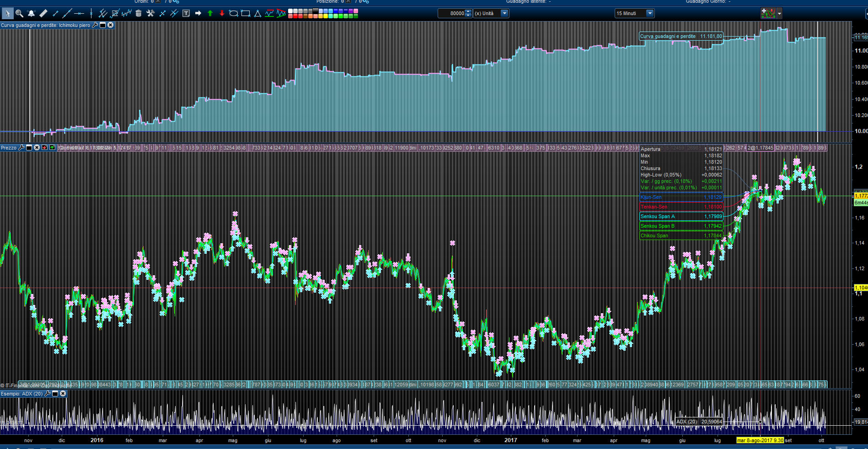Maximize the ADX (20) panel window
The width and height of the screenshot is (868, 449).
click(x=55, y=394)
